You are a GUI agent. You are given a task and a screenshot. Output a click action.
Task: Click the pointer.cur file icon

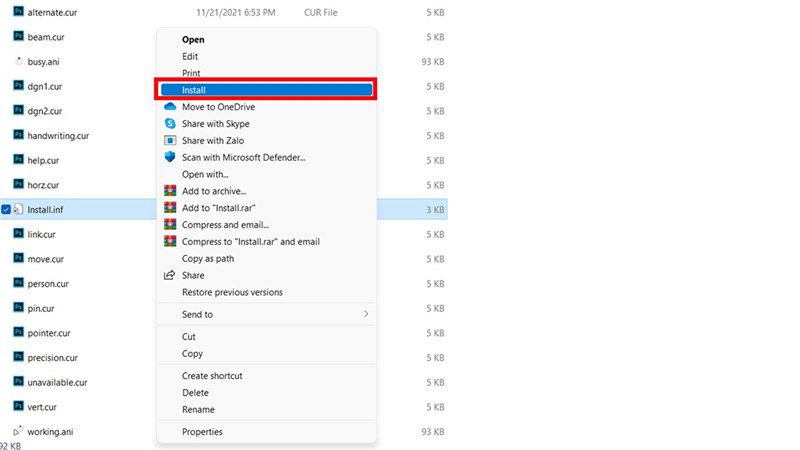[18, 332]
